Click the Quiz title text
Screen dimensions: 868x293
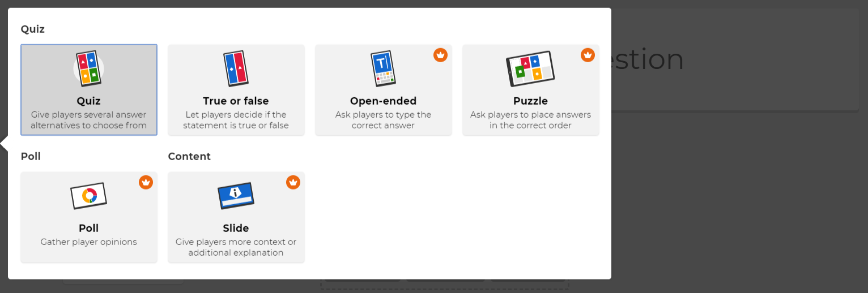(89, 101)
